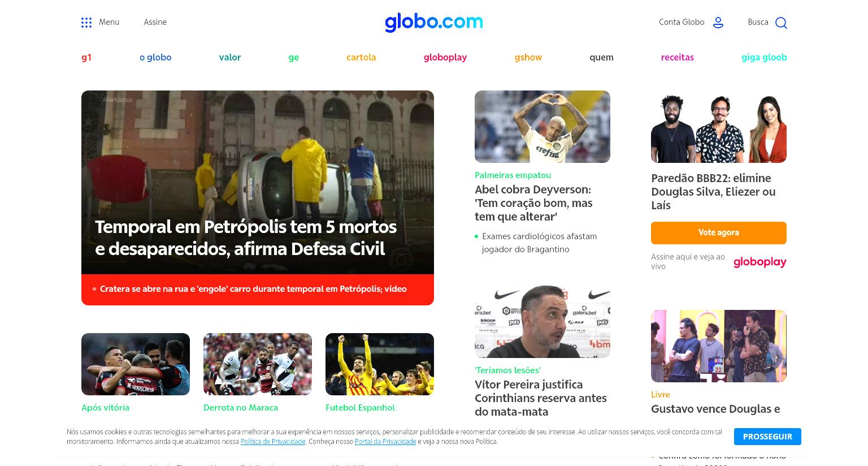
Task: Open search with the magnifier icon
Action: pos(781,23)
